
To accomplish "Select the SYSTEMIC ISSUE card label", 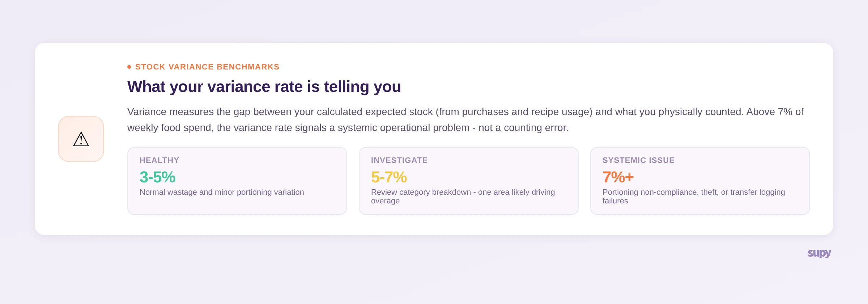I will point(638,160).
